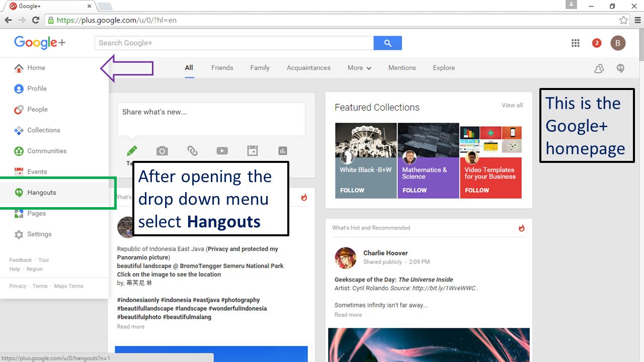This screenshot has width=644, height=362.
Task: Open the White Black -B+W thumbnail
Action: point(366,140)
